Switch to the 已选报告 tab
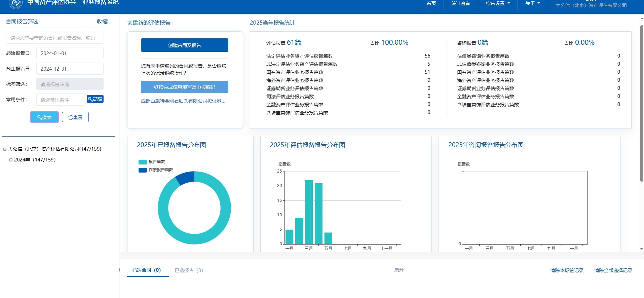Viewport: 644px width, 298px height. 189,270
